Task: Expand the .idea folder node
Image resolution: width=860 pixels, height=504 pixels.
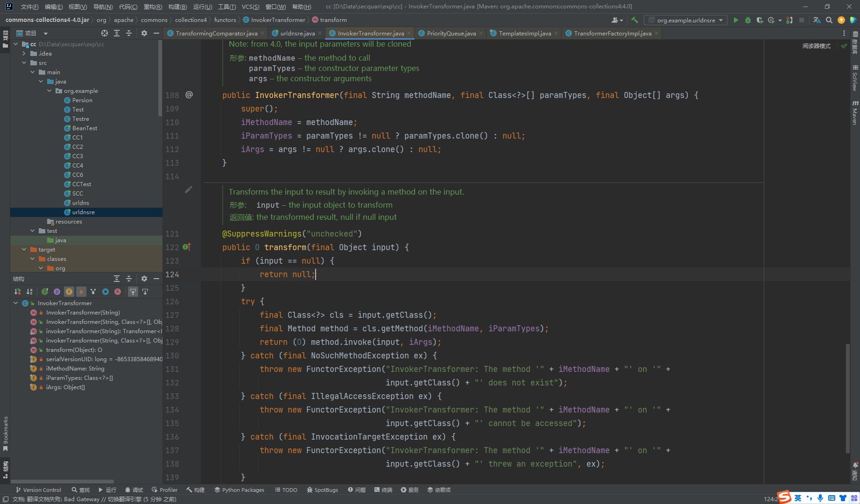Action: click(x=24, y=53)
